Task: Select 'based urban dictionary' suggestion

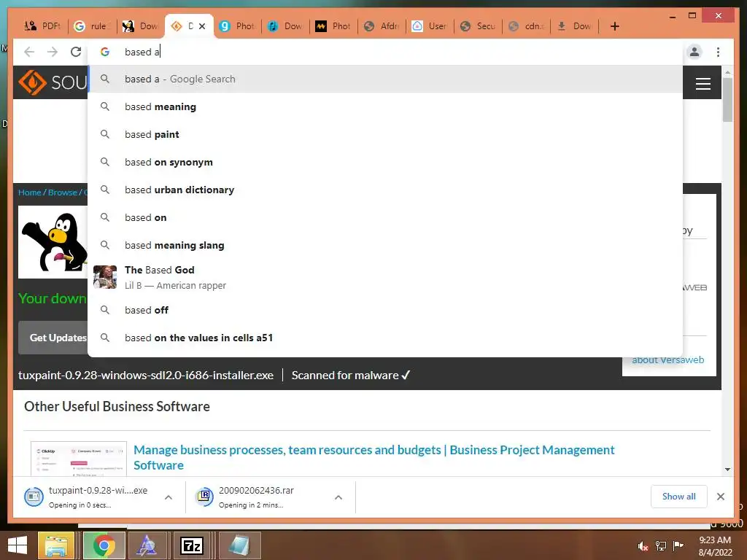Action: point(385,190)
